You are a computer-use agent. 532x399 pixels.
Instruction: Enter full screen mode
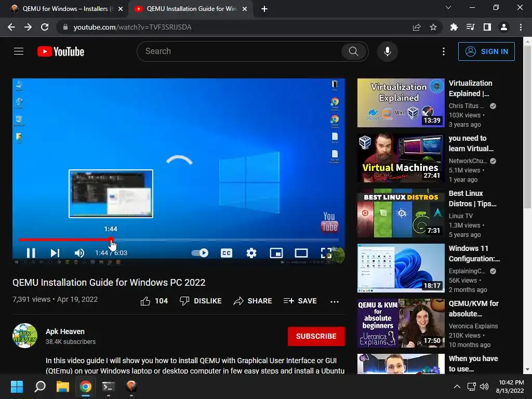326,253
